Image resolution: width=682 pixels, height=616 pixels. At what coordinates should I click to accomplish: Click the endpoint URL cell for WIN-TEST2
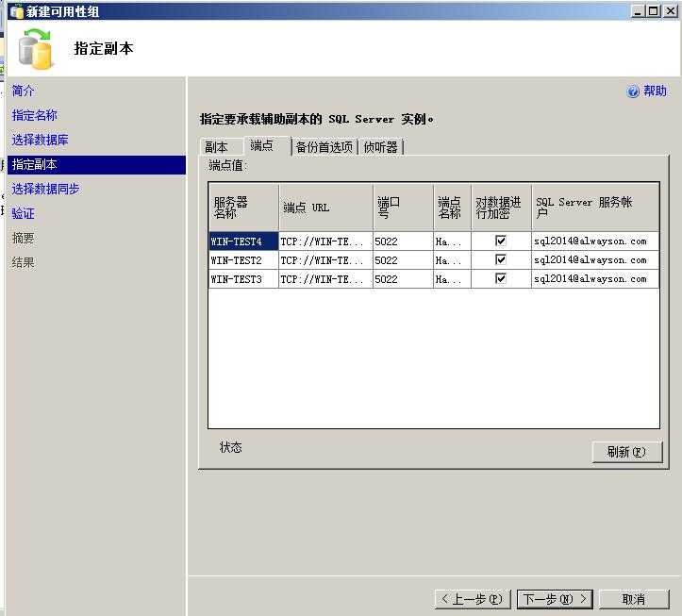pos(325,260)
